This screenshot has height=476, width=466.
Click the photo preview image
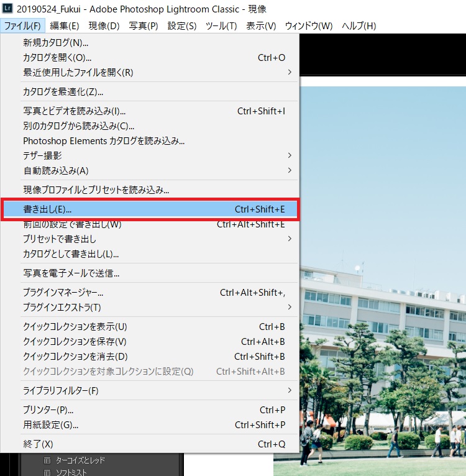382,249
